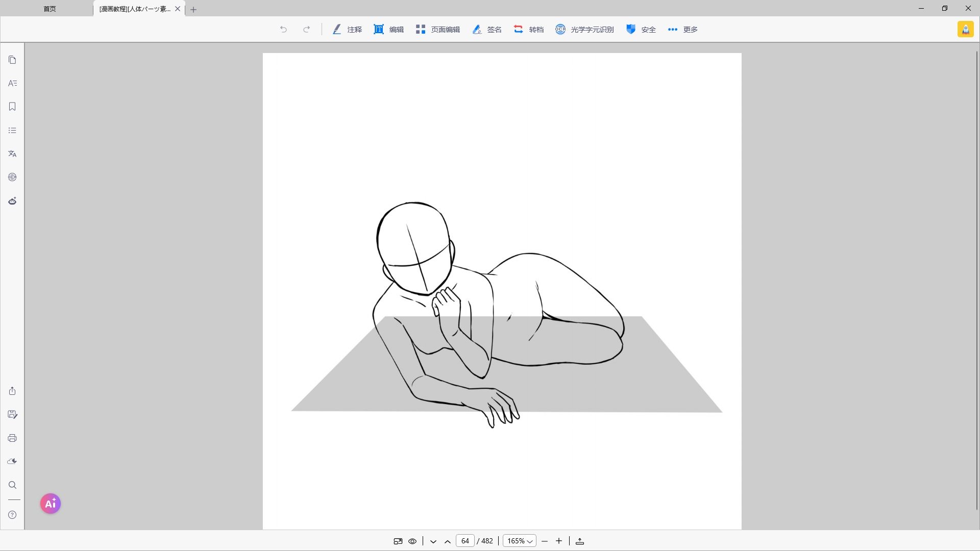The height and width of the screenshot is (551, 980).
Task: Open the text outline panel icon
Action: point(12,83)
